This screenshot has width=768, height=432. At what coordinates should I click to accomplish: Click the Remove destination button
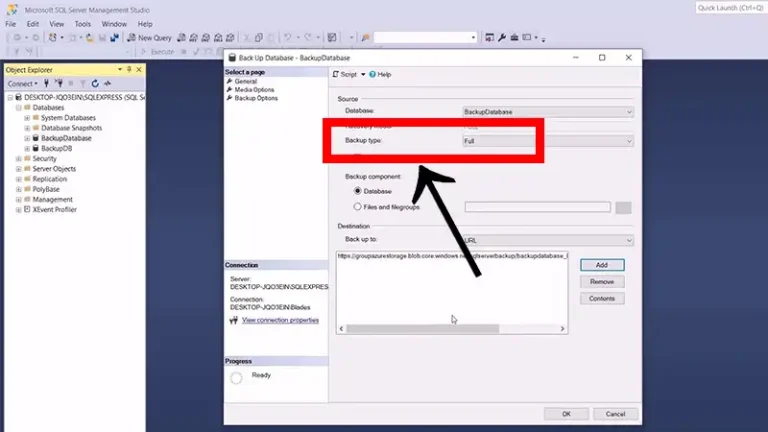[602, 282]
